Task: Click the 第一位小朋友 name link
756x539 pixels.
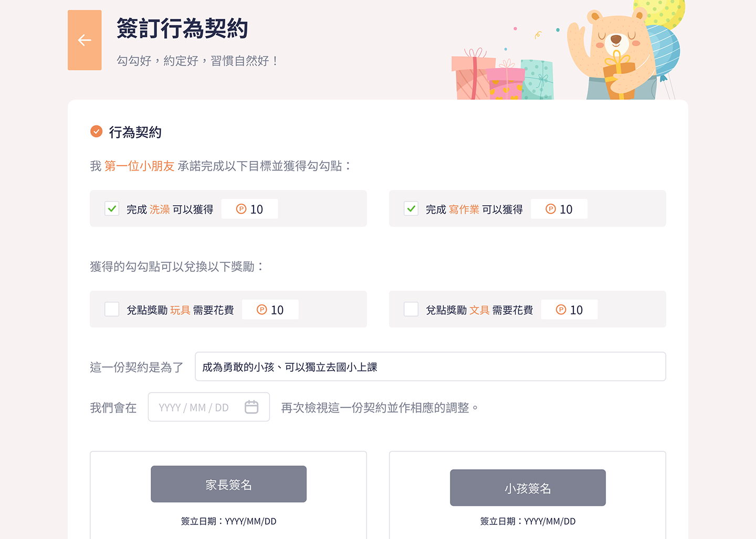Action: 139,166
